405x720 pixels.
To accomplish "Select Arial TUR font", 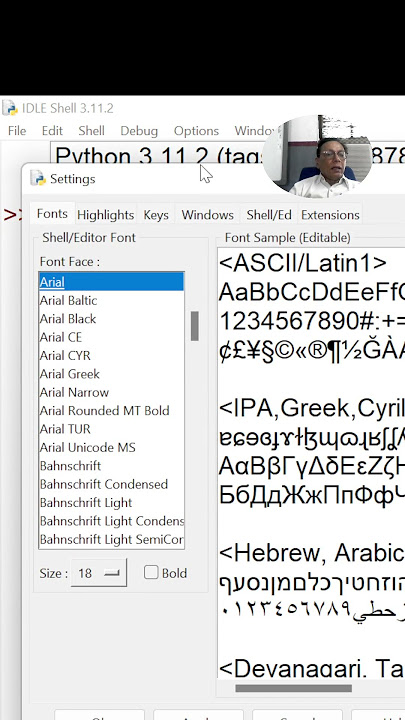I will coord(112,429).
